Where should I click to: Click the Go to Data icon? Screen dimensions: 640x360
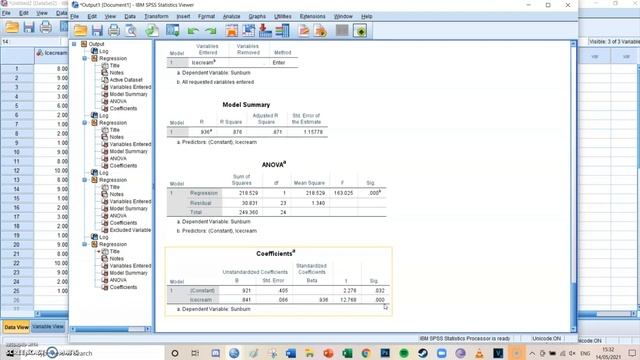(231, 31)
